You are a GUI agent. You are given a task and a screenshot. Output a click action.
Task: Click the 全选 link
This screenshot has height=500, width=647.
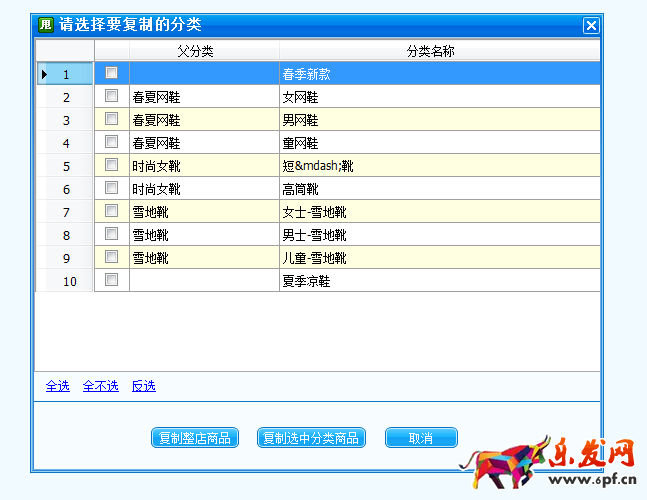click(58, 386)
